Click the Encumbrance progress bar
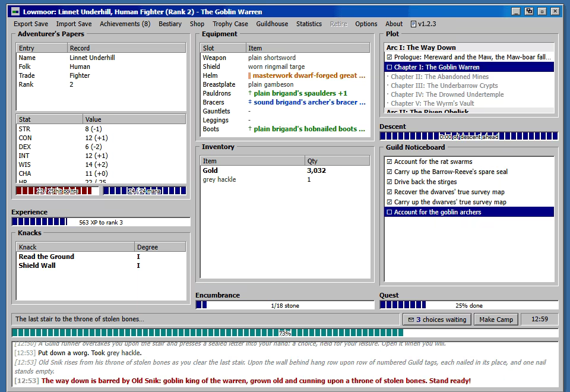 click(284, 305)
